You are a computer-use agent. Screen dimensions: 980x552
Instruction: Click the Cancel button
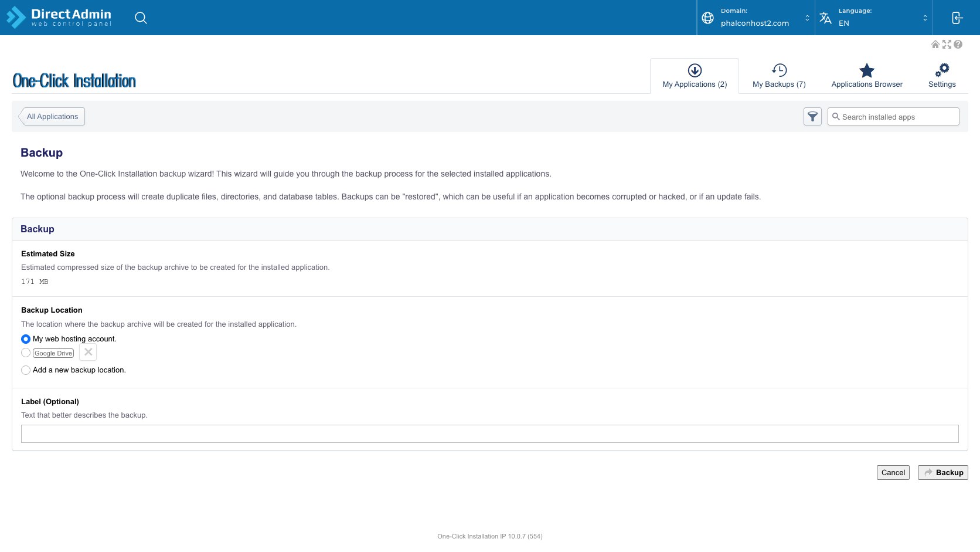point(893,473)
